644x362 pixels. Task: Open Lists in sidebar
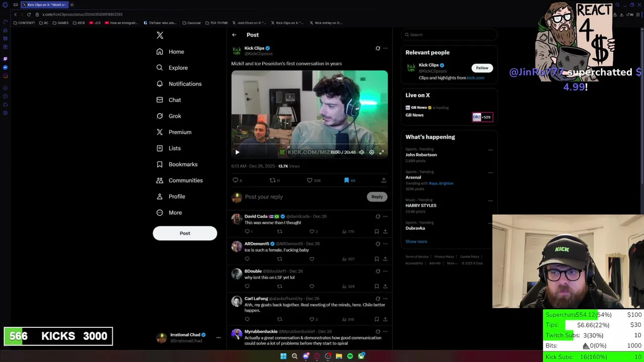click(169, 148)
